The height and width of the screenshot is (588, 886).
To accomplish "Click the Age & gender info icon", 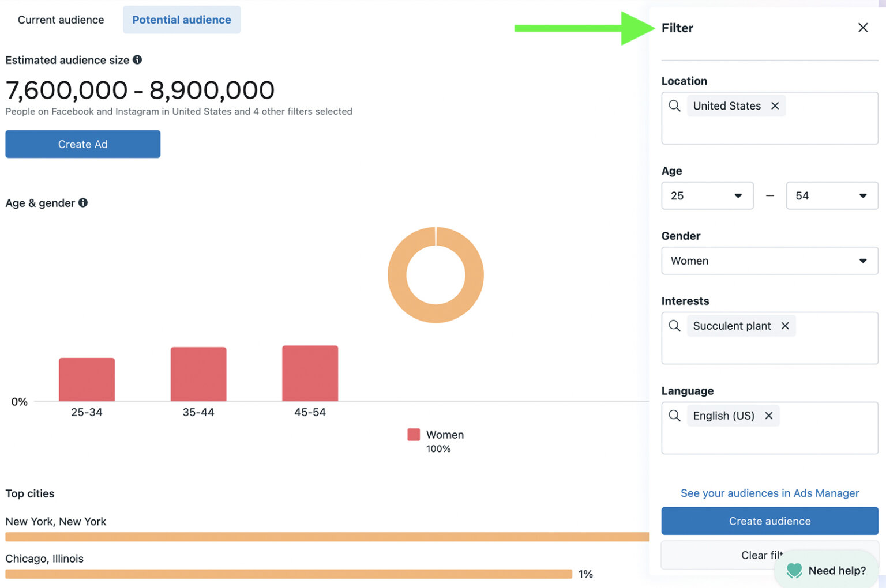I will point(82,202).
